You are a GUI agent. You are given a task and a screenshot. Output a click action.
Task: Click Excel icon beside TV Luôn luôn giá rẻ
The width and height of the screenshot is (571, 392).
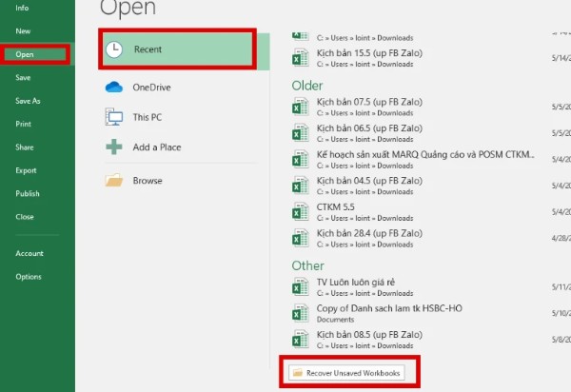coord(301,286)
